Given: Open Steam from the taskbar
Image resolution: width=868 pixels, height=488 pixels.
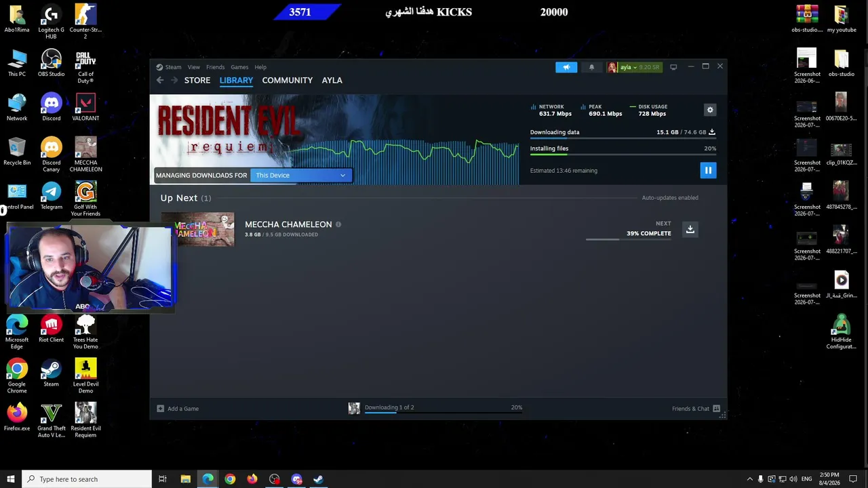Looking at the screenshot, I should click(318, 479).
